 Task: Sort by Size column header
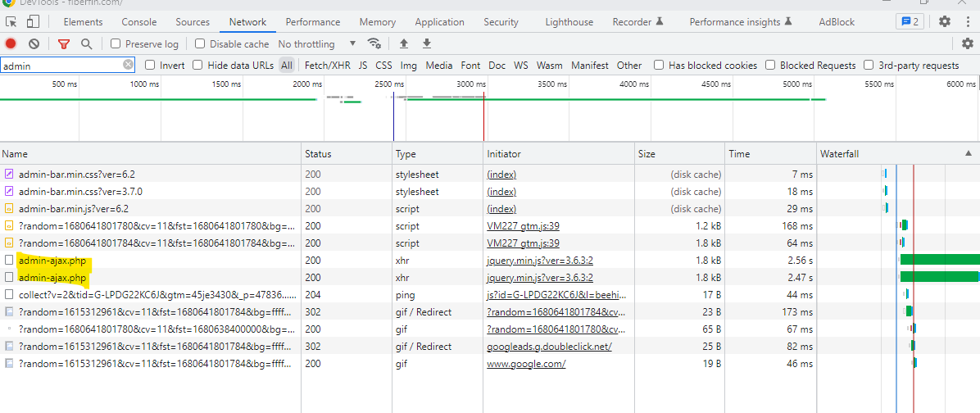[681, 154]
